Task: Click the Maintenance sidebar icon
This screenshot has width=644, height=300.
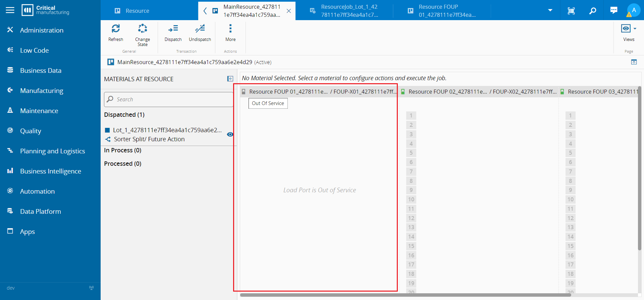Action: (10, 110)
